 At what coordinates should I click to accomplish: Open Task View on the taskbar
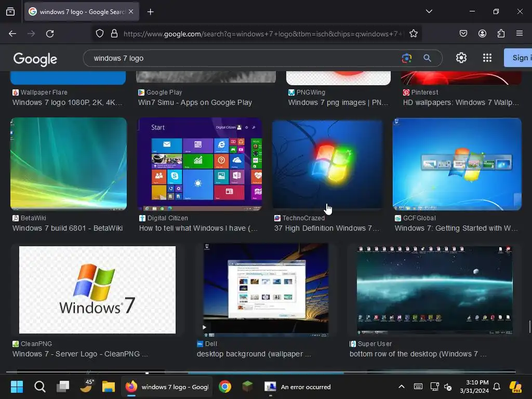tap(63, 387)
